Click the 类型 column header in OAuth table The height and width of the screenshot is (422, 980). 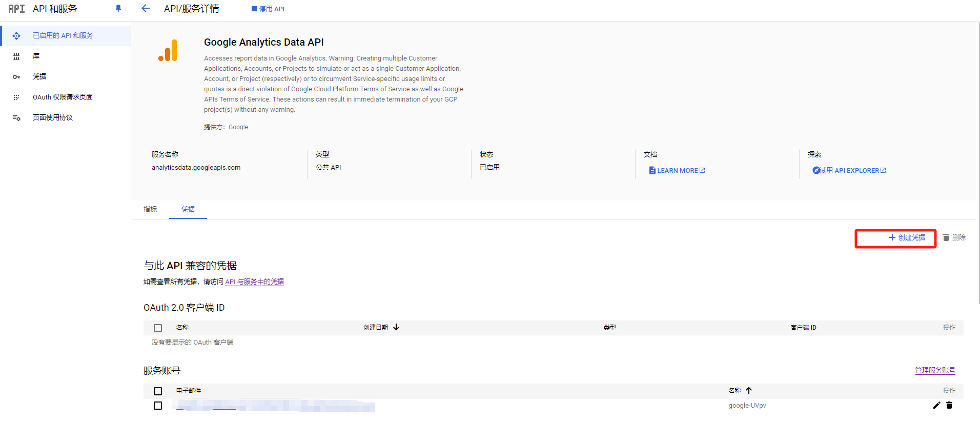click(609, 327)
